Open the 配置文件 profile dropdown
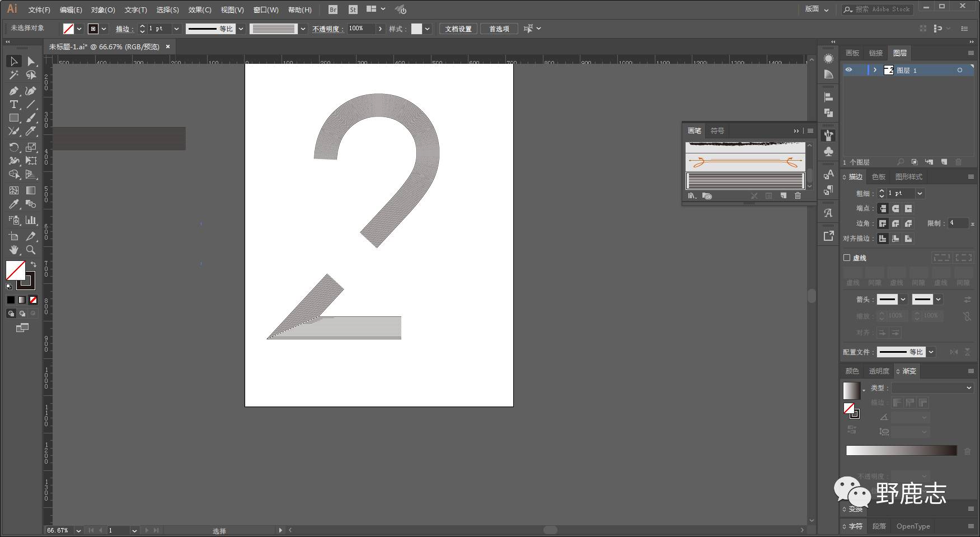The image size is (980, 537). [931, 352]
